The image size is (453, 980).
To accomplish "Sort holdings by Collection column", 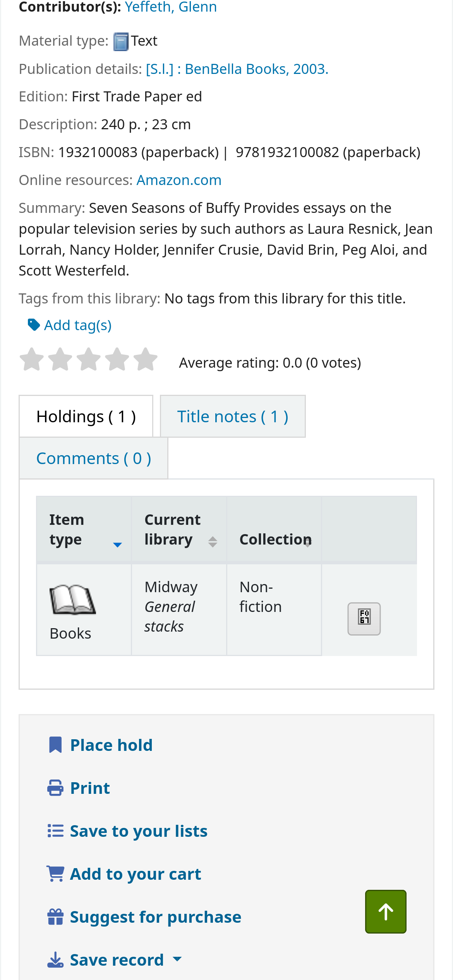I will pos(274,539).
